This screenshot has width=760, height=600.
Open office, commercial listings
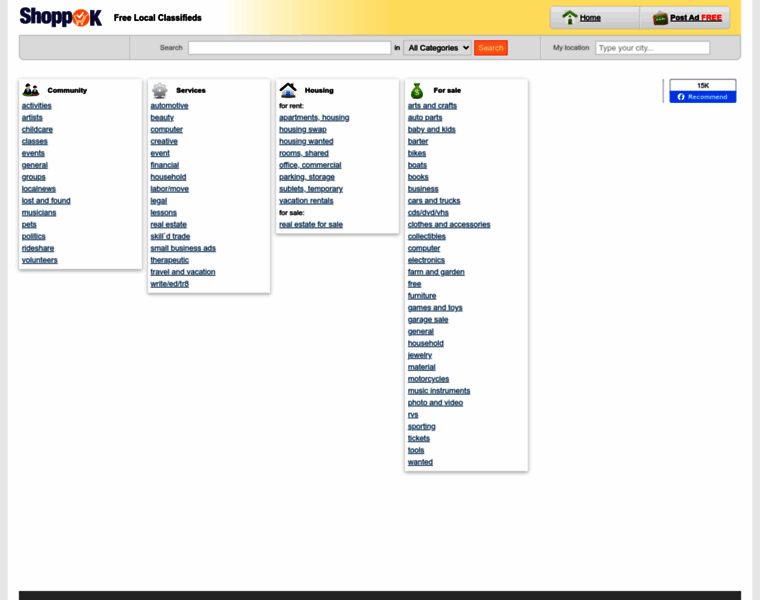tap(310, 165)
